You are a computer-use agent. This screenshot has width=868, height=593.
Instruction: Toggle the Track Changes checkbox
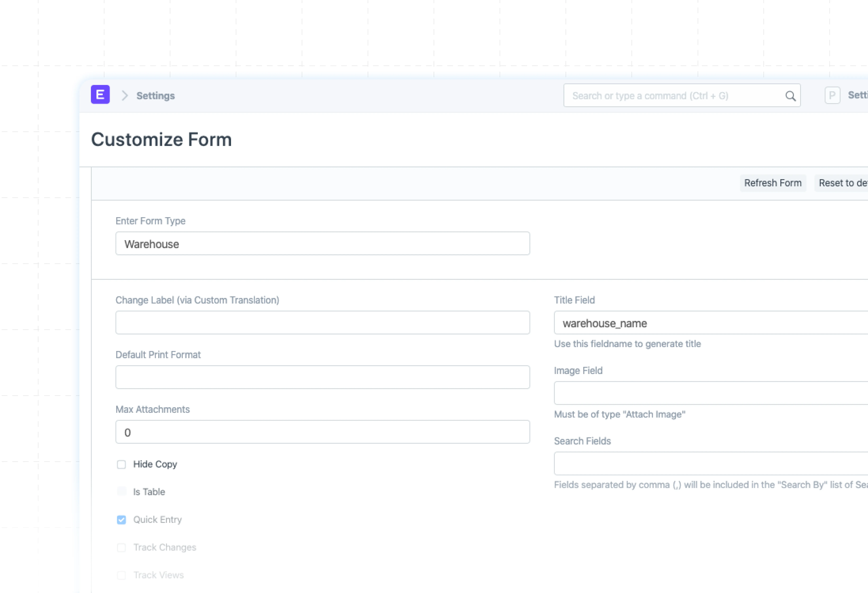[121, 547]
